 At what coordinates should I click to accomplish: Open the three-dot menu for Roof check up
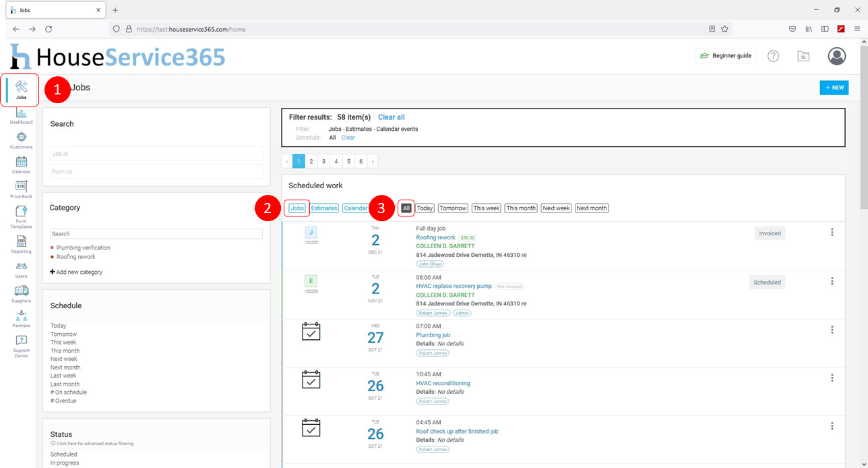[x=832, y=426]
